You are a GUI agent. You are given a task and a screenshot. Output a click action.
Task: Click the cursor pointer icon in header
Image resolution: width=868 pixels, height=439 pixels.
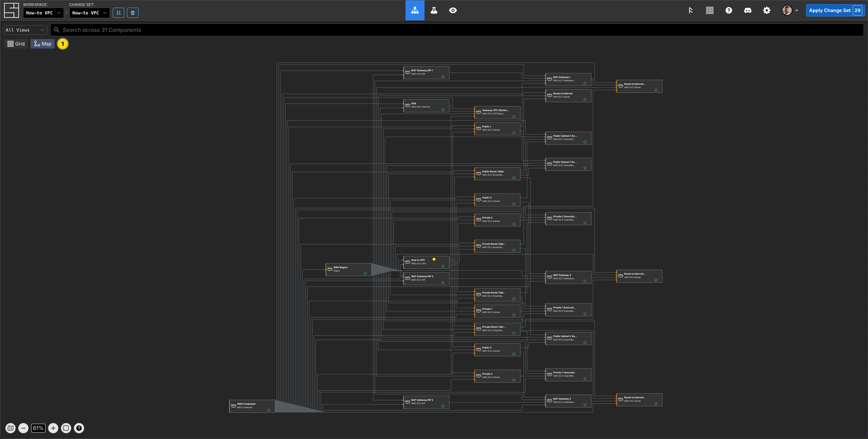point(690,10)
